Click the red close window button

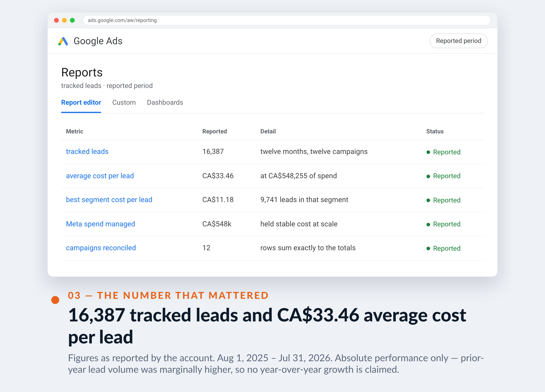point(57,21)
